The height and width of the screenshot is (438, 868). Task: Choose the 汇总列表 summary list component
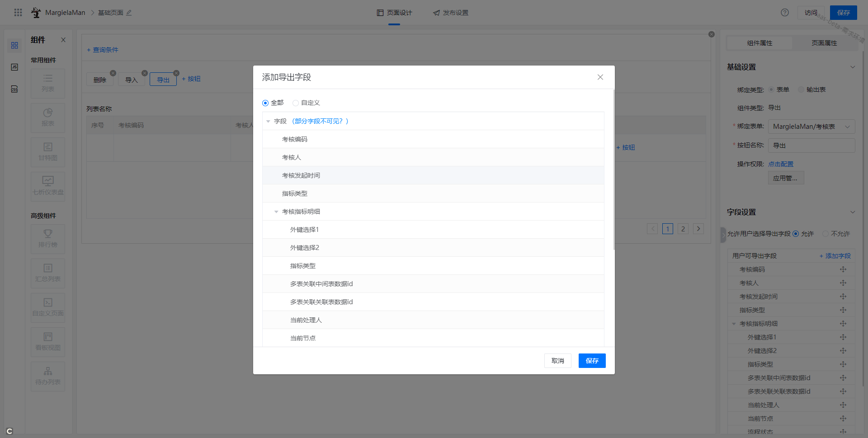click(x=48, y=273)
